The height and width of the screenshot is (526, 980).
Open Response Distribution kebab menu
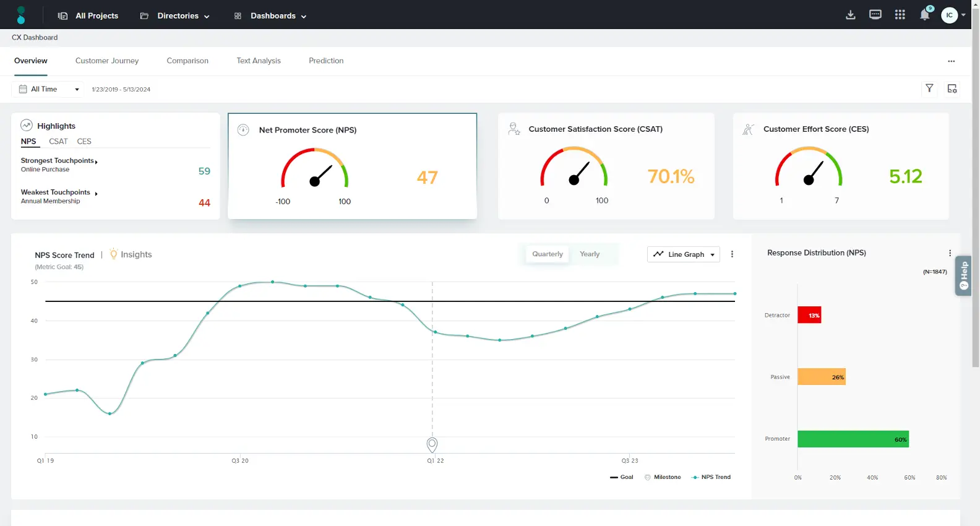(x=950, y=252)
